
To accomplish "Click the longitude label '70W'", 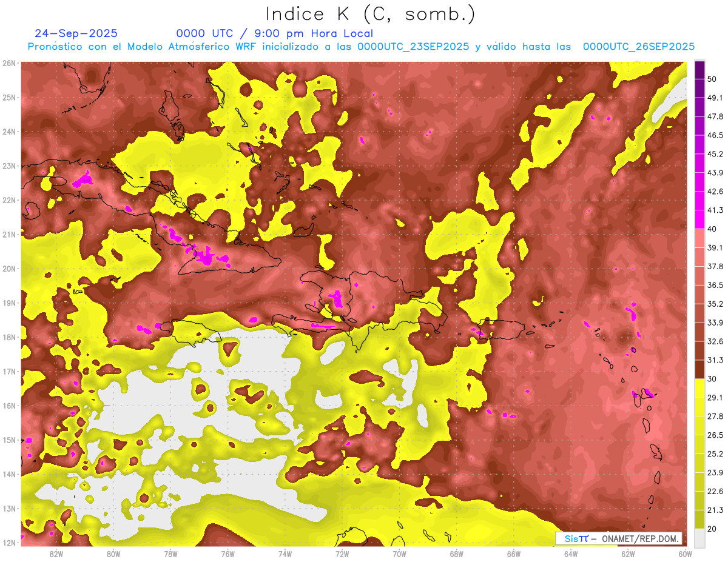I will (x=399, y=554).
